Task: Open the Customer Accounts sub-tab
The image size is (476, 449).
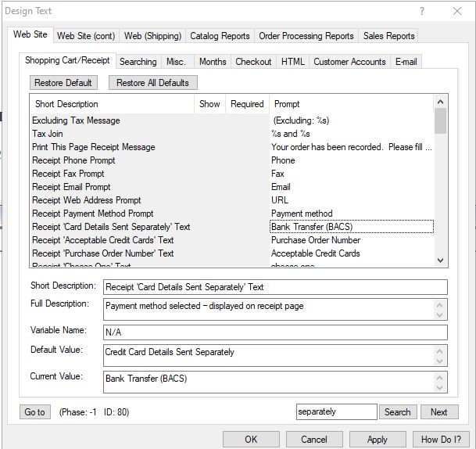Action: pyautogui.click(x=349, y=62)
